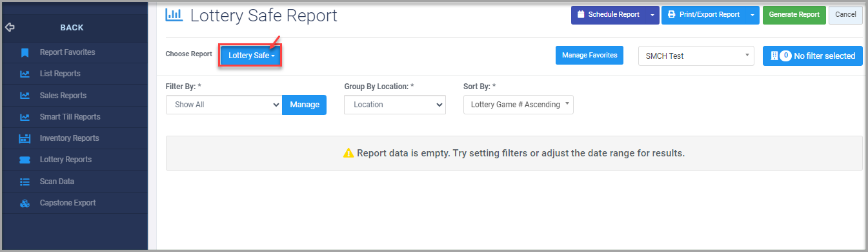Expand Print/Export Report split arrow
The image size is (868, 252).
(752, 15)
